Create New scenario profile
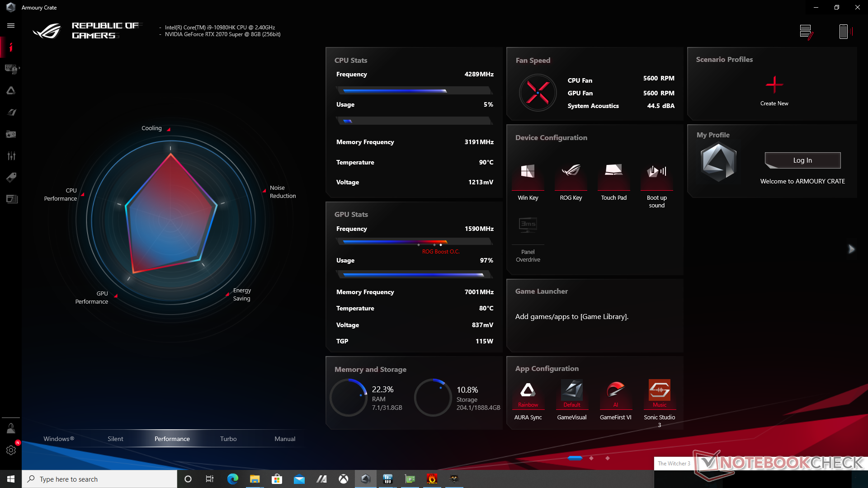Image resolution: width=868 pixels, height=488 pixels. [x=774, y=85]
